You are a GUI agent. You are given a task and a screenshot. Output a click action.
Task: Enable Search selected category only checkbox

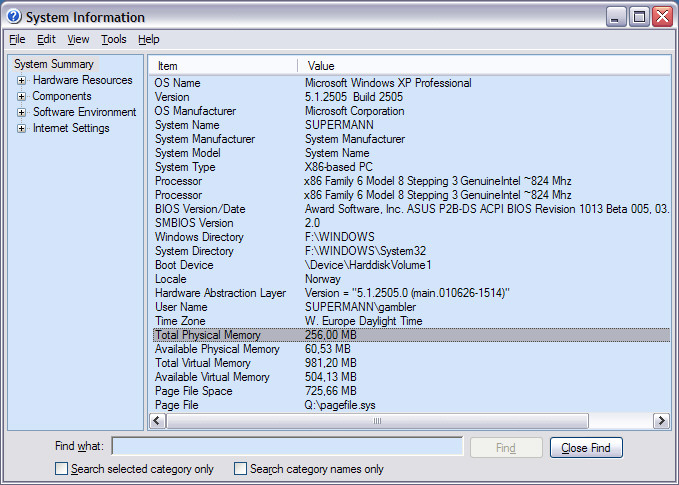pyautogui.click(x=61, y=469)
